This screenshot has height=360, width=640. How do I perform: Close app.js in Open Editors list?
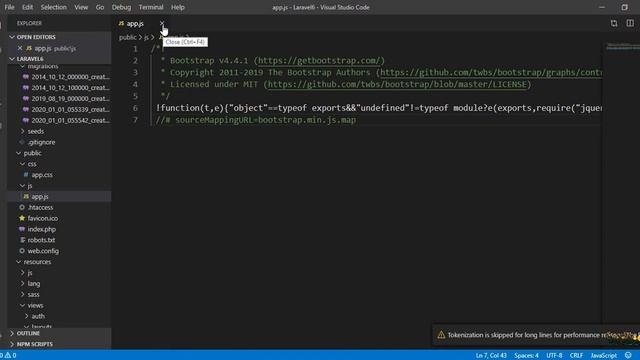coord(20,48)
